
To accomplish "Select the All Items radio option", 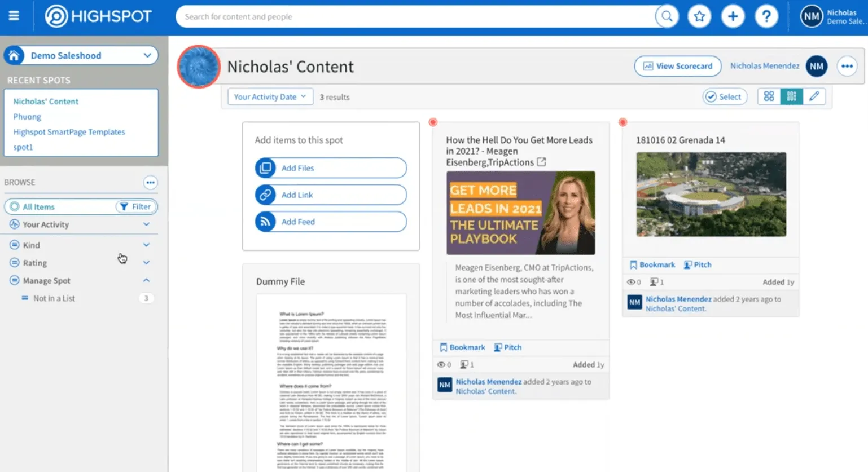I will 15,206.
